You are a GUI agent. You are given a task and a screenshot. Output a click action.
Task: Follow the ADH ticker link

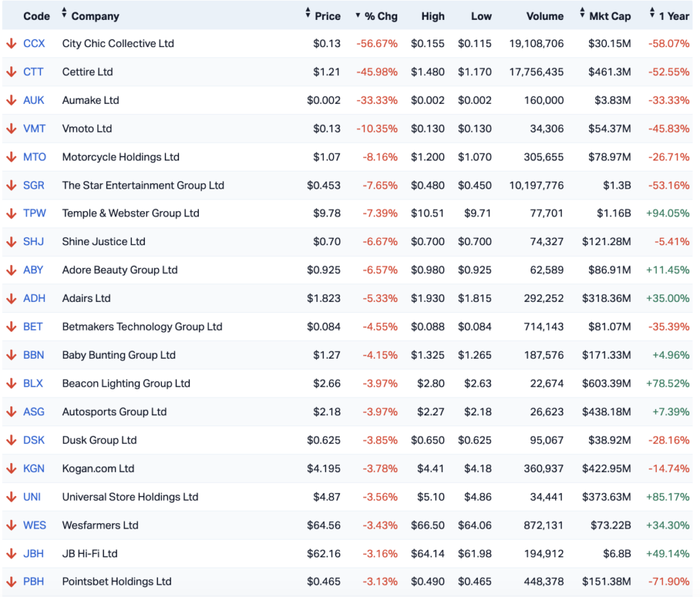coord(34,298)
